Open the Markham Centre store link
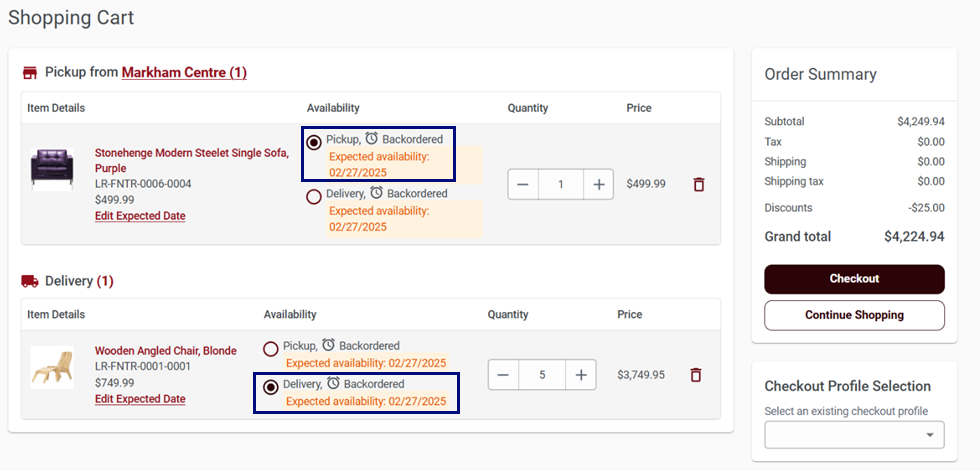The image size is (980, 471). pyautogui.click(x=184, y=72)
